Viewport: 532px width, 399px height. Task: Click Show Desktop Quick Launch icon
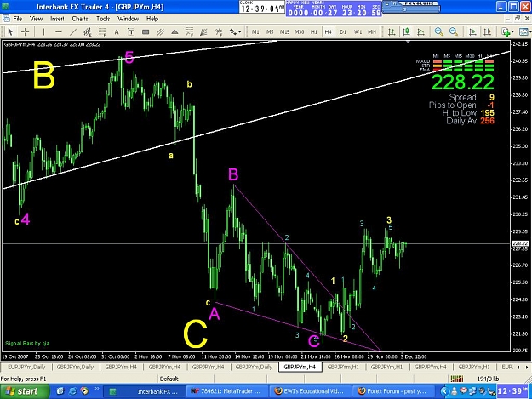point(60,391)
